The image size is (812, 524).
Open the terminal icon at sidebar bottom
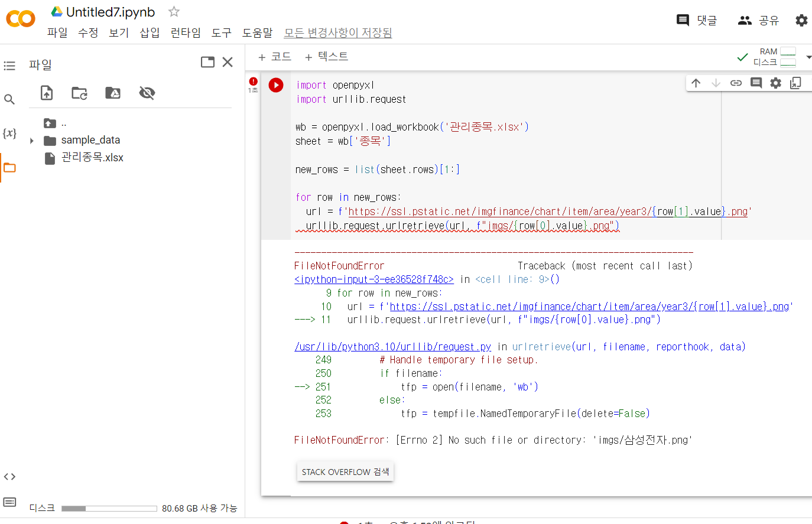point(9,502)
